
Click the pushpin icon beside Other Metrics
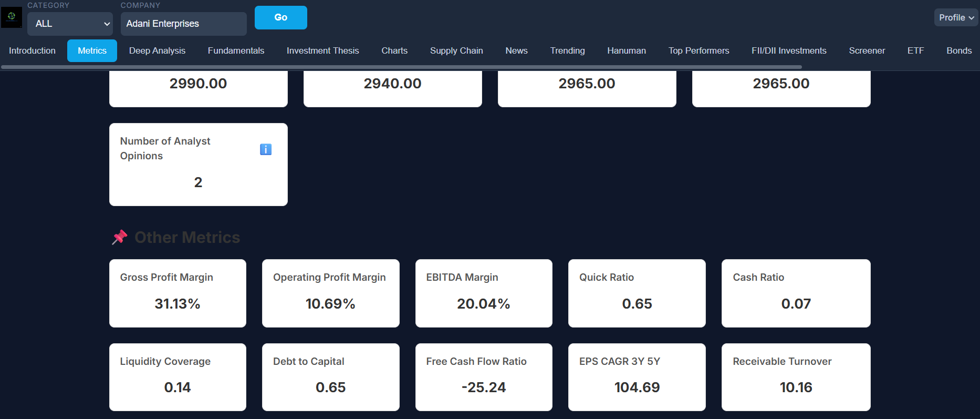120,237
